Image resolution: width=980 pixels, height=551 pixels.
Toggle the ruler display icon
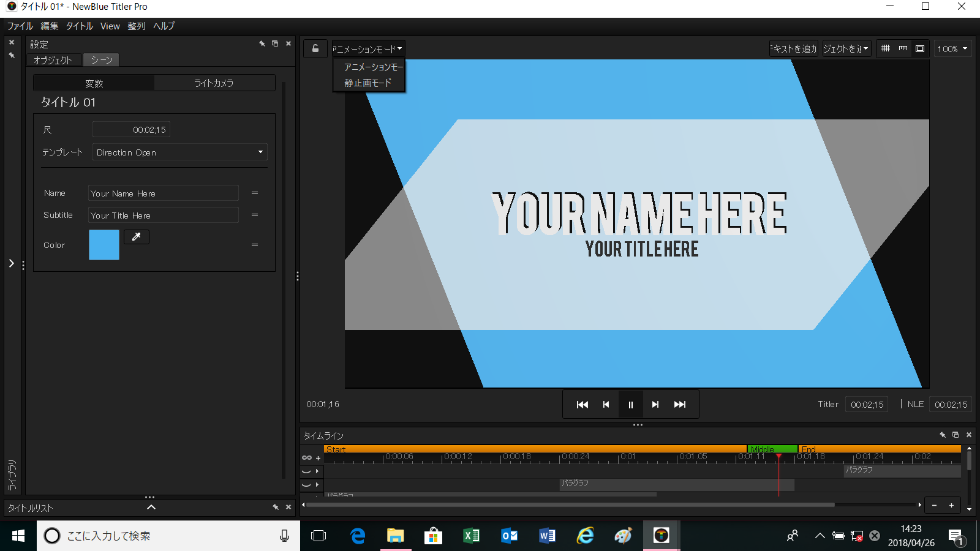pyautogui.click(x=903, y=48)
